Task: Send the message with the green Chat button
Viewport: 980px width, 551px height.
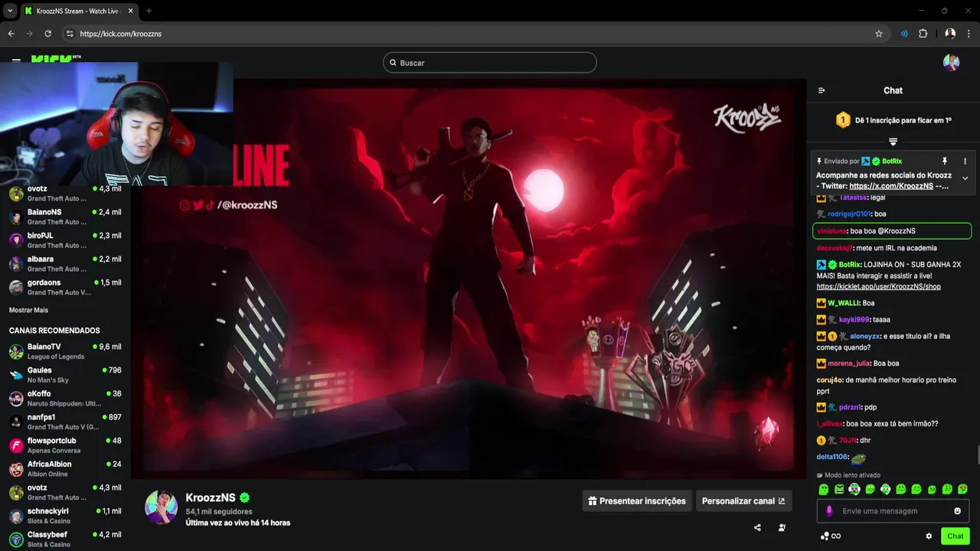Action: pos(955,536)
